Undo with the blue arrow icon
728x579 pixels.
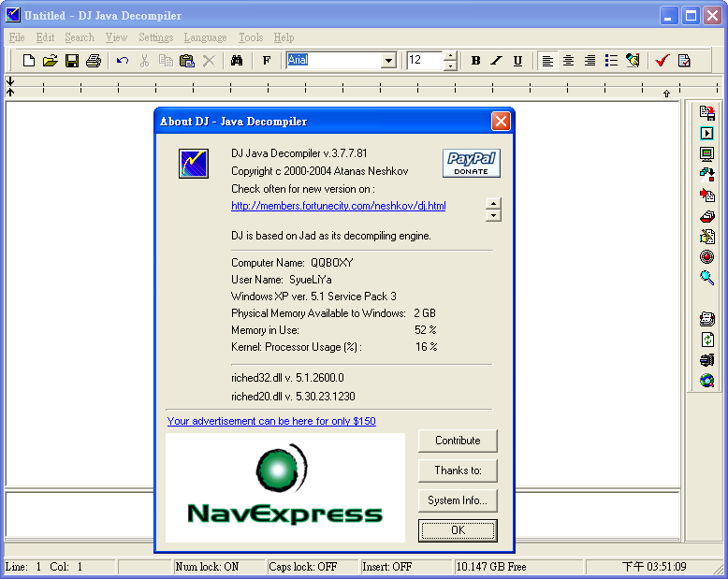click(123, 60)
